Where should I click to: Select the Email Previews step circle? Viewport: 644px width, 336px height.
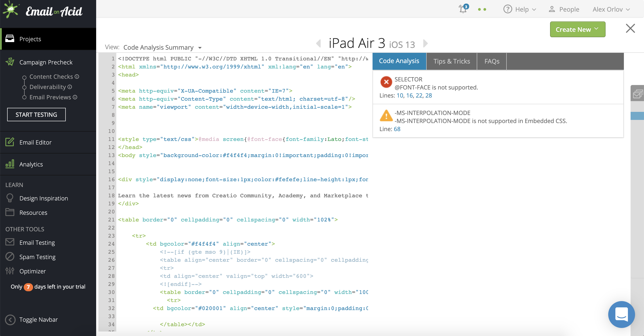click(24, 98)
